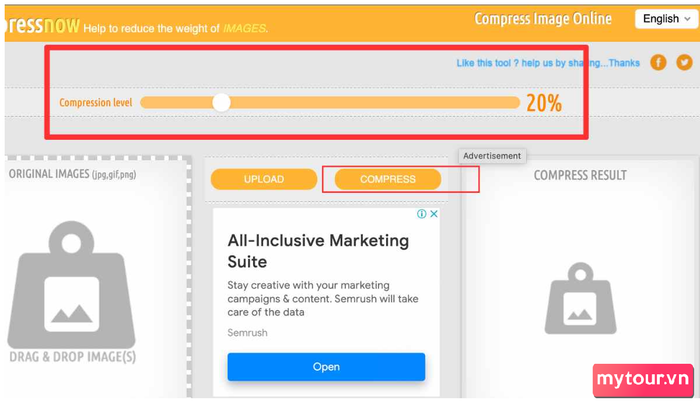Click the COMPRESS button
This screenshot has height=405, width=700.
(388, 179)
